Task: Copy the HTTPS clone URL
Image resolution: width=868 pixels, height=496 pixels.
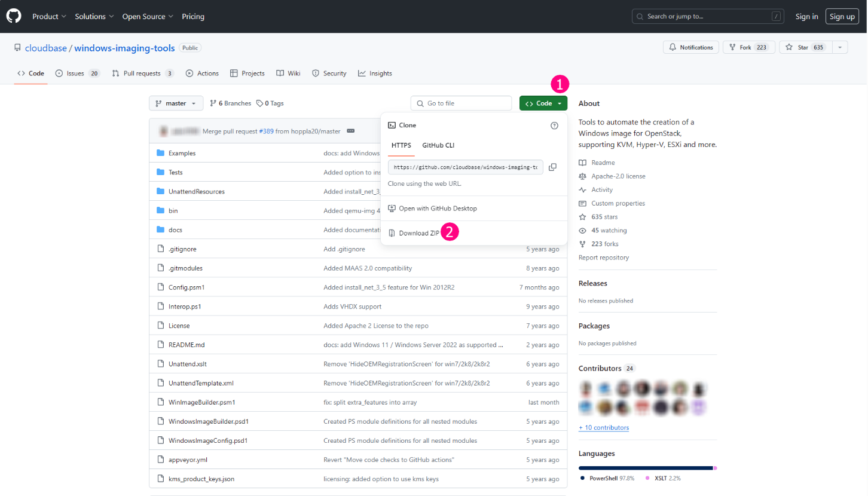Action: 552,167
